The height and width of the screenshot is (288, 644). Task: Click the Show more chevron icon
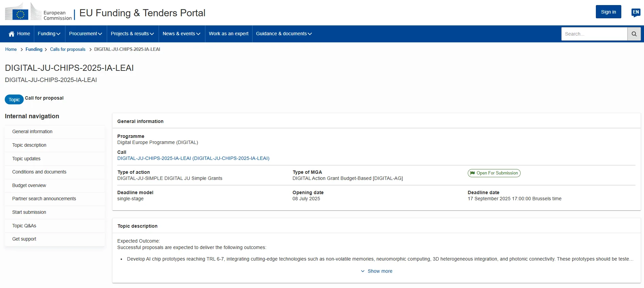pos(363,271)
